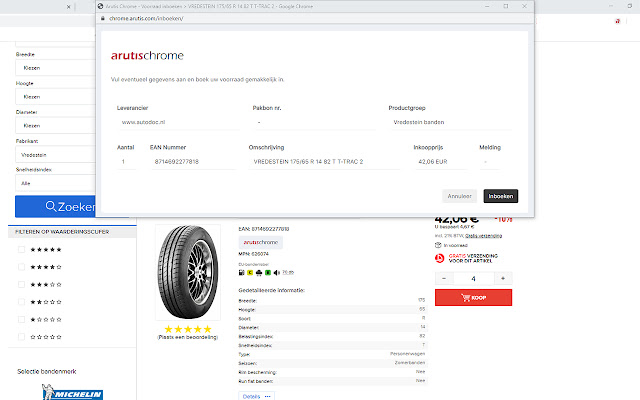Click the popup address bar URL
The height and width of the screenshot is (400, 640).
pyautogui.click(x=146, y=18)
